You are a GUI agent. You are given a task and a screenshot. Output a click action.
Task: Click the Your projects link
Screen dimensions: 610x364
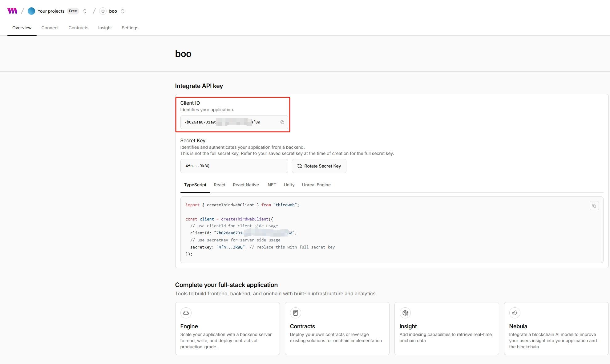51,11
